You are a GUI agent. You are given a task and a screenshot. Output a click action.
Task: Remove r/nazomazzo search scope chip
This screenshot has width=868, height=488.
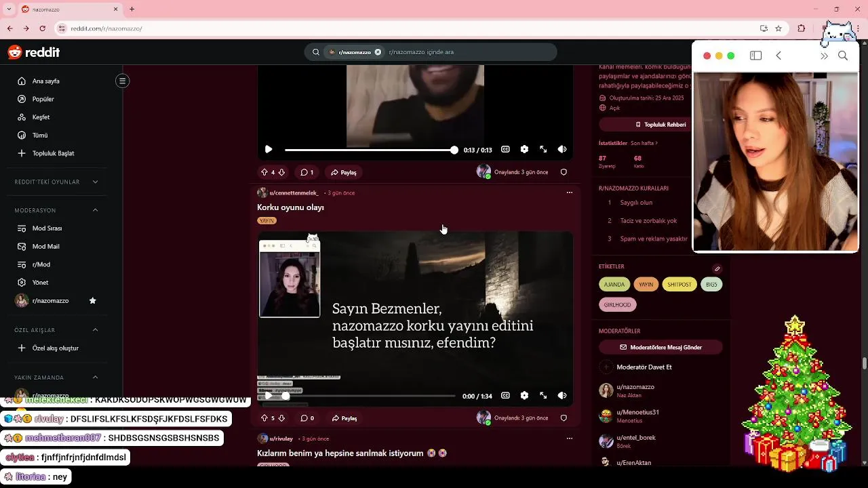coord(378,52)
